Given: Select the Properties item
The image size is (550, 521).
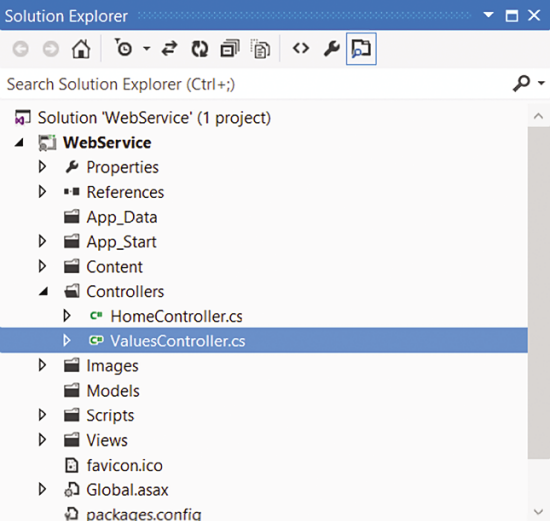Looking at the screenshot, I should (x=122, y=167).
